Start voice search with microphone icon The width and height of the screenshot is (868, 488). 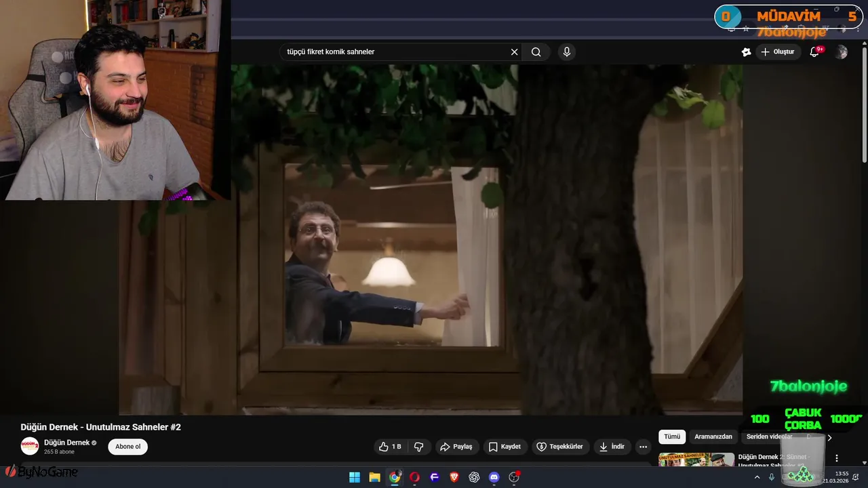coord(567,52)
